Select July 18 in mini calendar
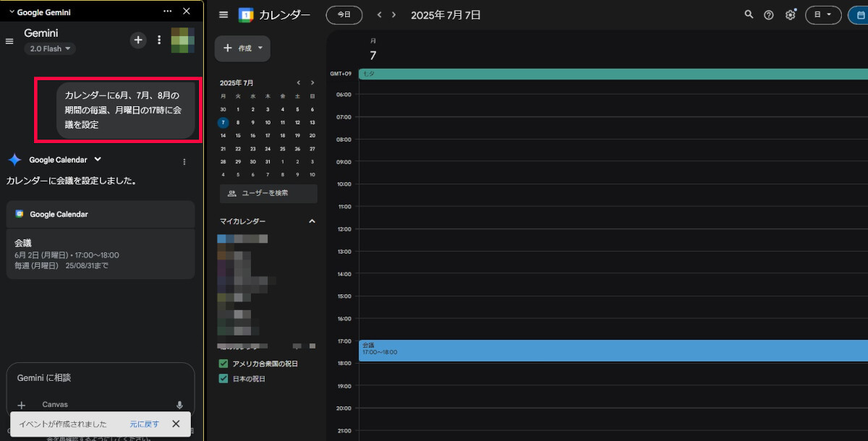 pos(282,135)
